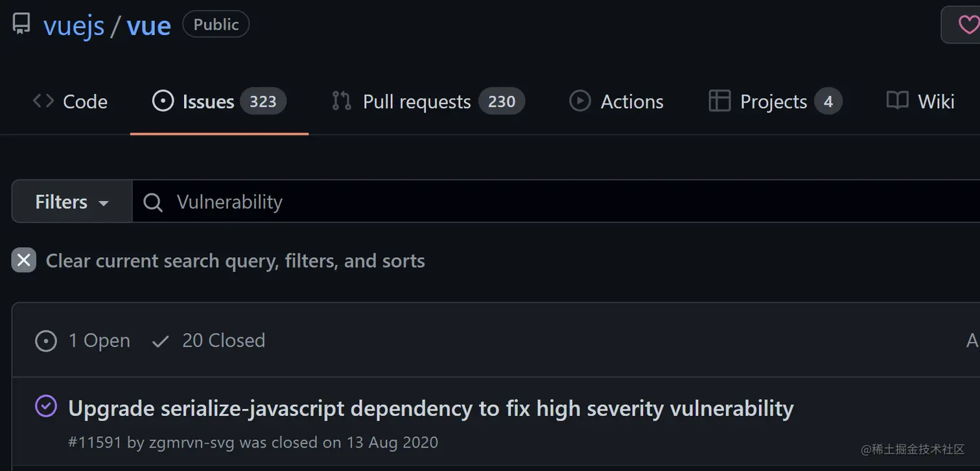Screen dimensions: 980x471
Task: Open the Filters dropdown
Action: [x=61, y=201]
